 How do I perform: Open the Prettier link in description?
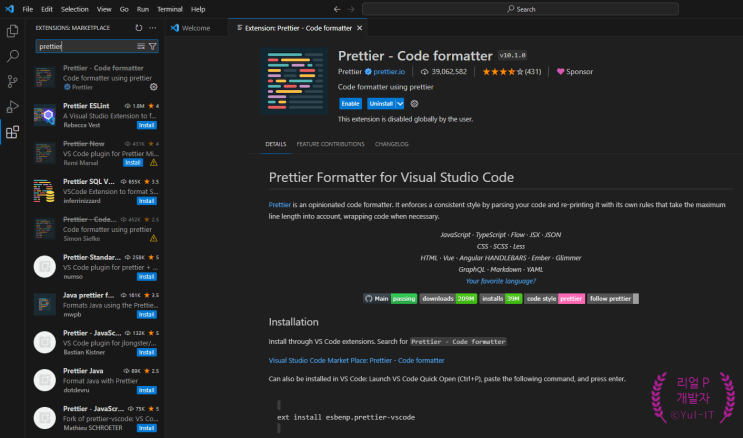click(x=280, y=205)
